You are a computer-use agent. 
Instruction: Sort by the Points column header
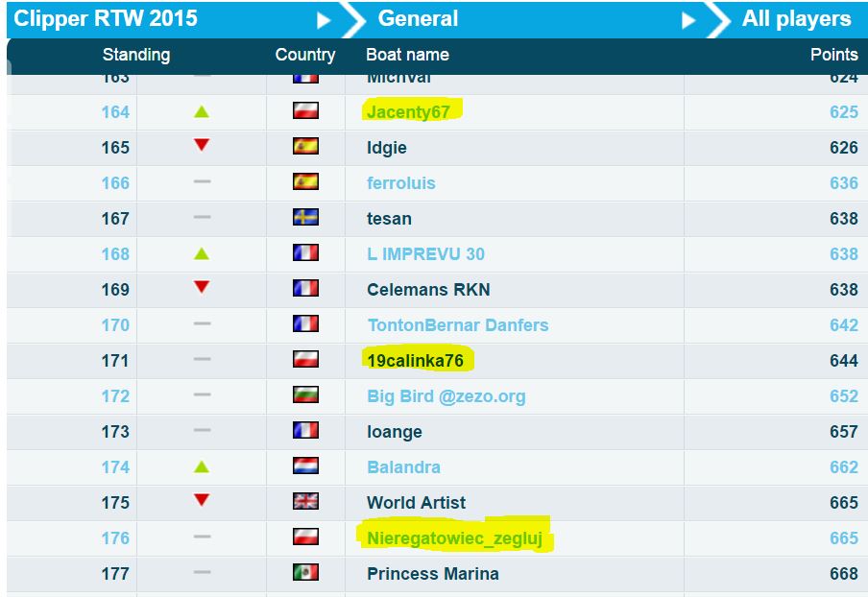(833, 54)
